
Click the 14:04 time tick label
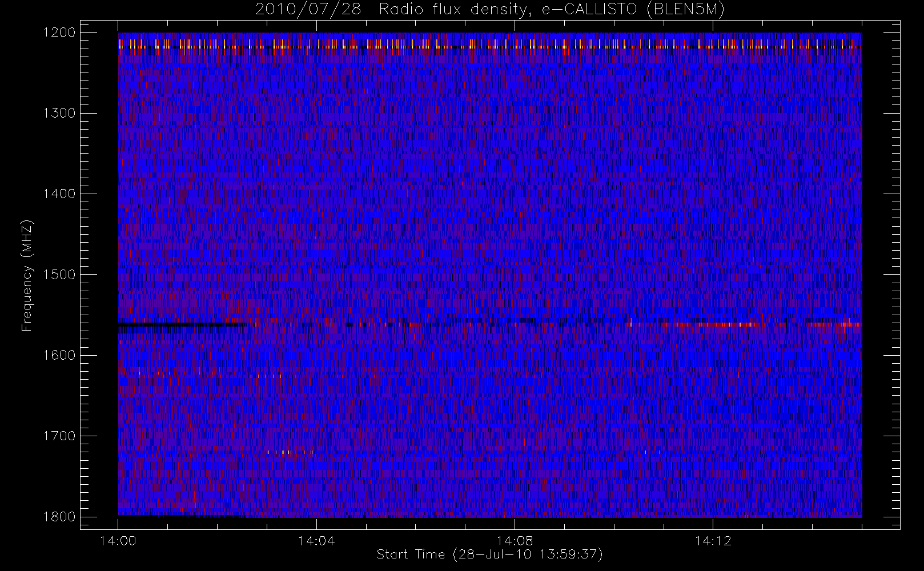(x=316, y=541)
